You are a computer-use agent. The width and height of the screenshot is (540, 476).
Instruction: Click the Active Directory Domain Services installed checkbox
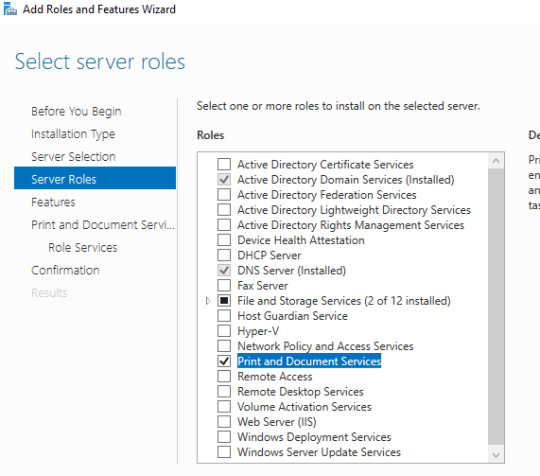tap(224, 179)
